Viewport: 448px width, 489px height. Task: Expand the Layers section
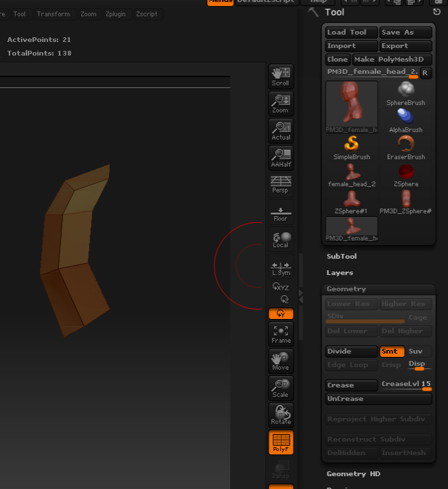pos(340,272)
